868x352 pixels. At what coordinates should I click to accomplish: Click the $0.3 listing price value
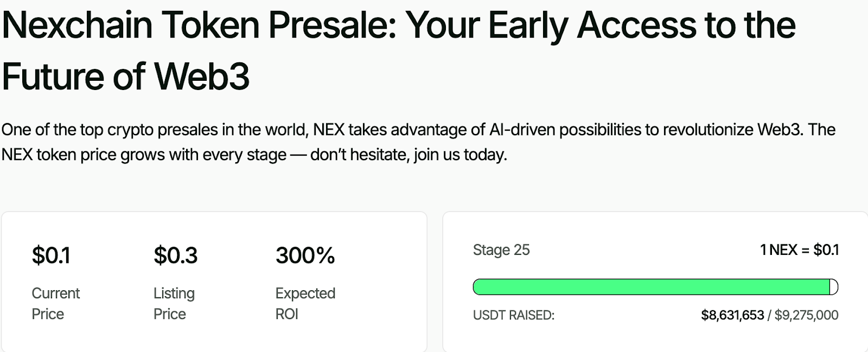pyautogui.click(x=175, y=255)
